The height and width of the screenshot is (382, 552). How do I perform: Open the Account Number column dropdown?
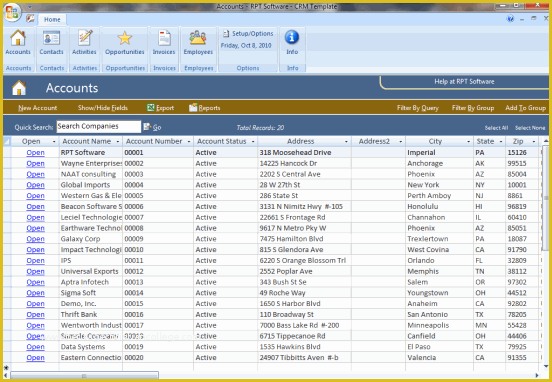189,142
